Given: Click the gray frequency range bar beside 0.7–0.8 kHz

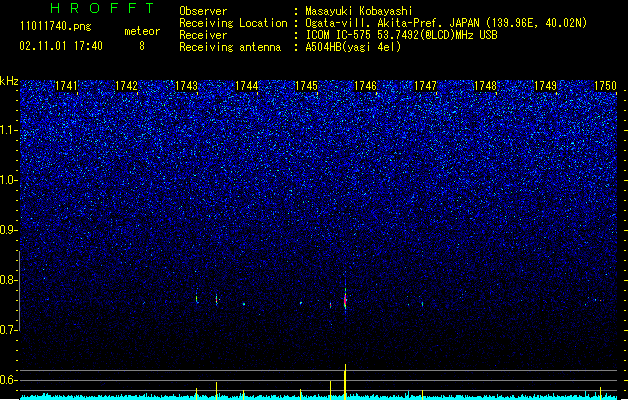Looking at the screenshot, I should [19, 291].
